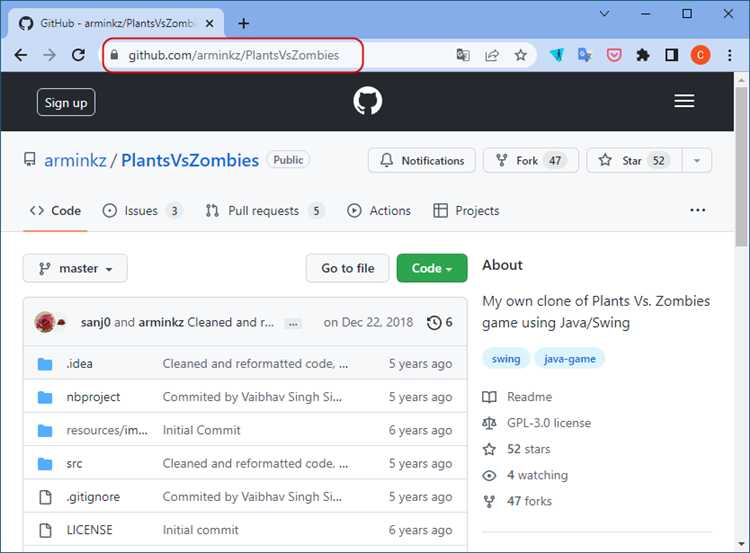
Task: Click the scrollbar down arrow
Action: [741, 544]
